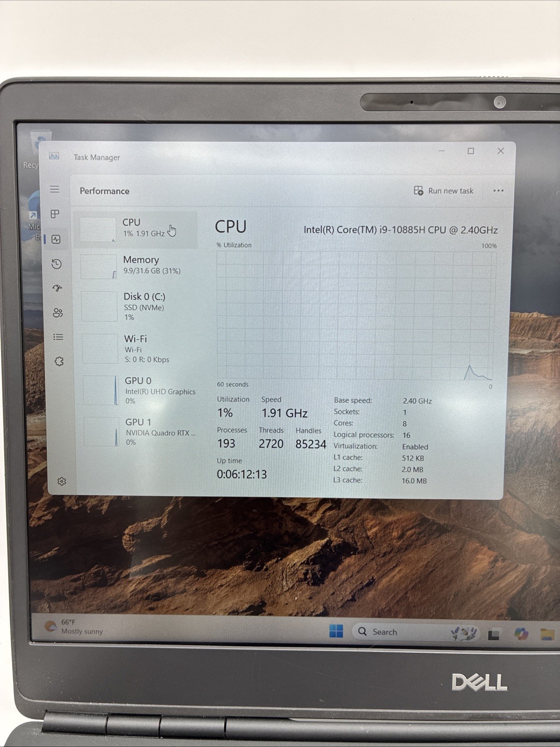Open the Users page icon

(58, 313)
